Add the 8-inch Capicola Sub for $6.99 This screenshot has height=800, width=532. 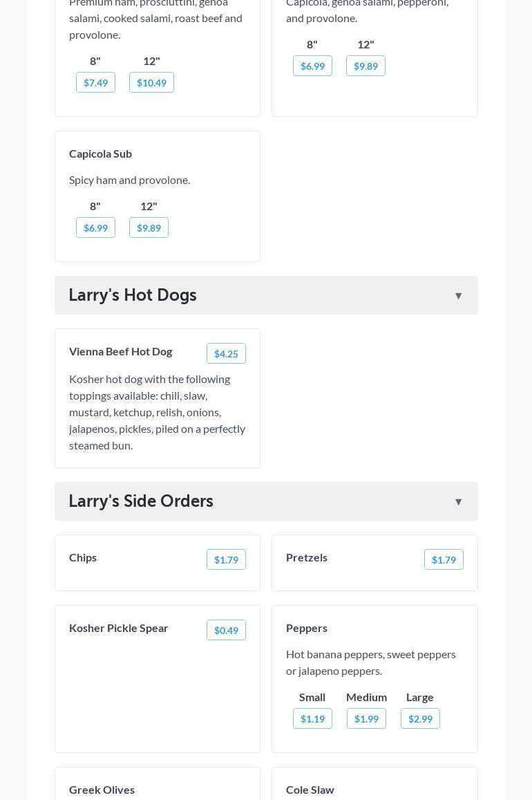pos(95,227)
